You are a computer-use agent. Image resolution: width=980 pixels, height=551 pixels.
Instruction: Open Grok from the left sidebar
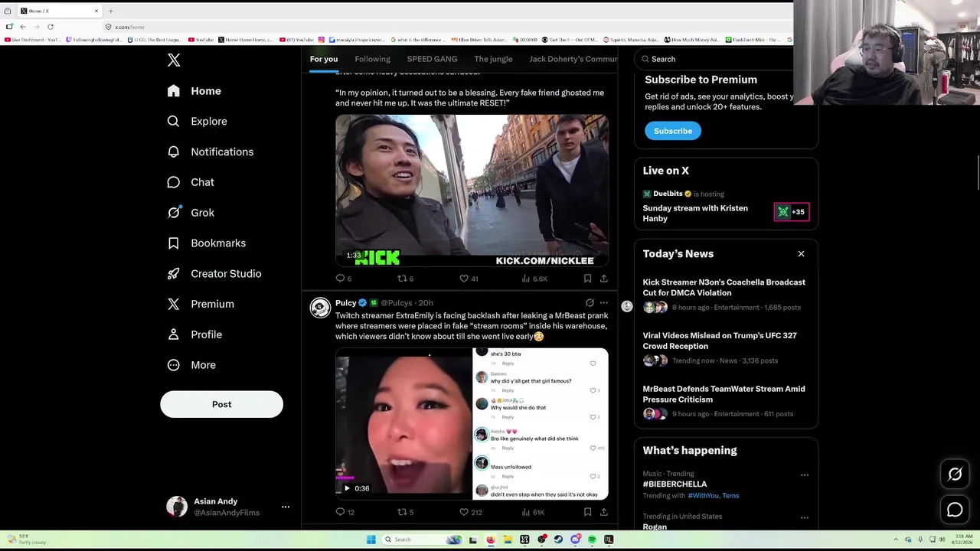[x=191, y=213]
